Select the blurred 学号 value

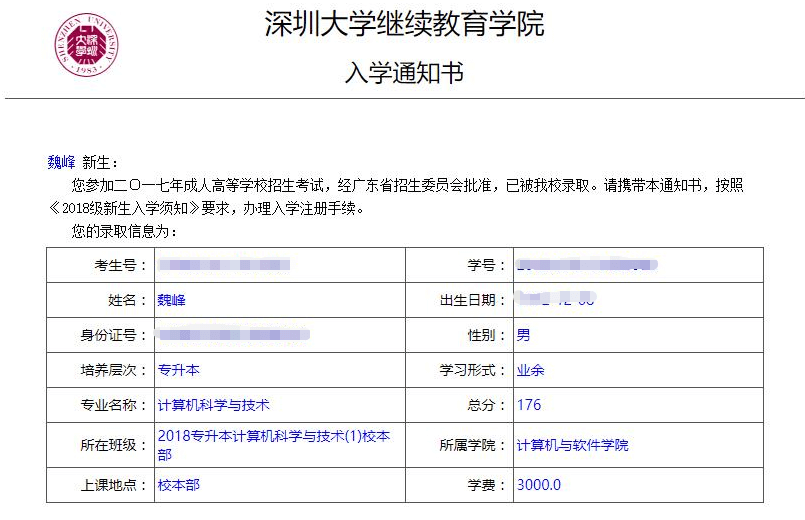pos(587,265)
